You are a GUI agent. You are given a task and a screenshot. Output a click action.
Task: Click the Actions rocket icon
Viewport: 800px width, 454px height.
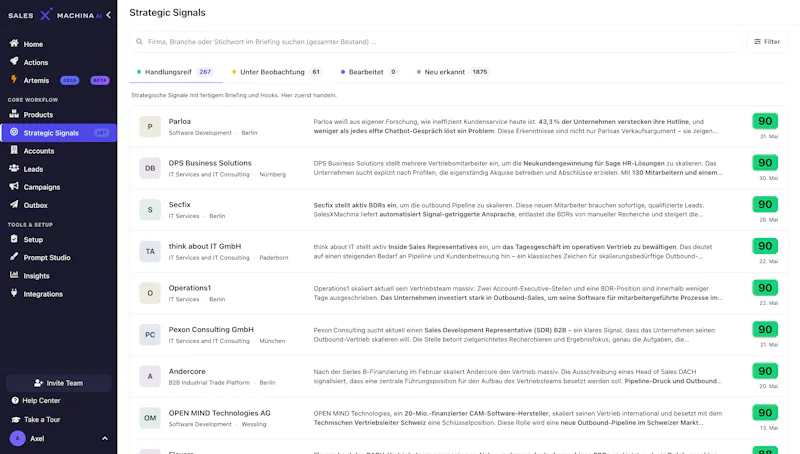14,62
